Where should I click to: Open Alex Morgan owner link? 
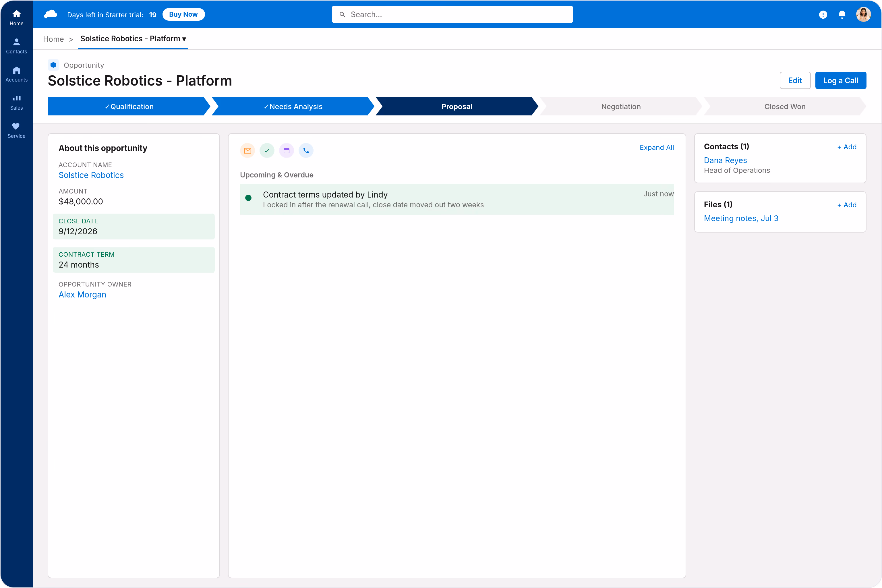point(82,295)
